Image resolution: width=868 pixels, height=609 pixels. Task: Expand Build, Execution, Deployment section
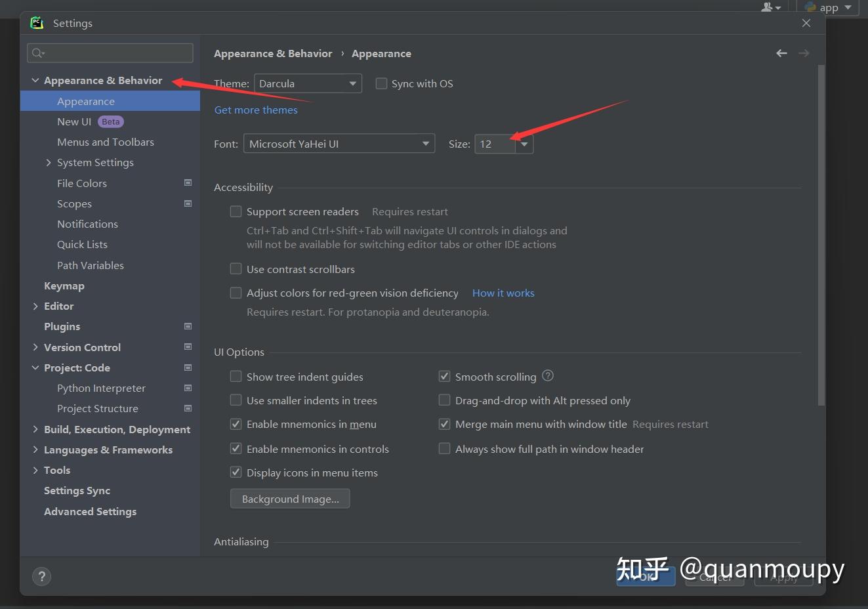[x=35, y=429]
